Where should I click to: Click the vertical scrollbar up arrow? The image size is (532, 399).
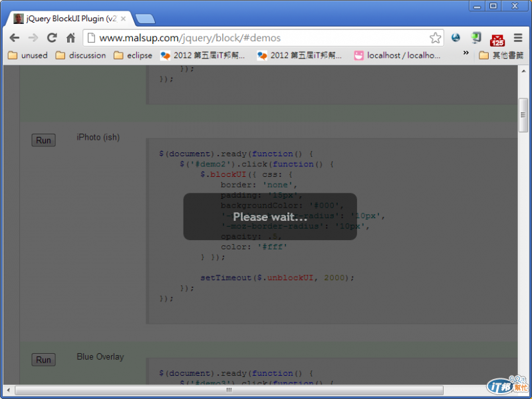pos(523,71)
